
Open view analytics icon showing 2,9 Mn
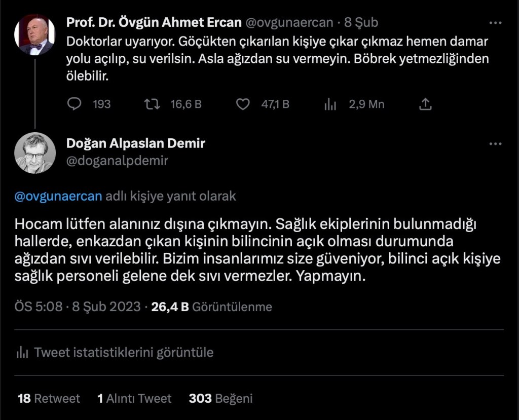[x=330, y=104]
